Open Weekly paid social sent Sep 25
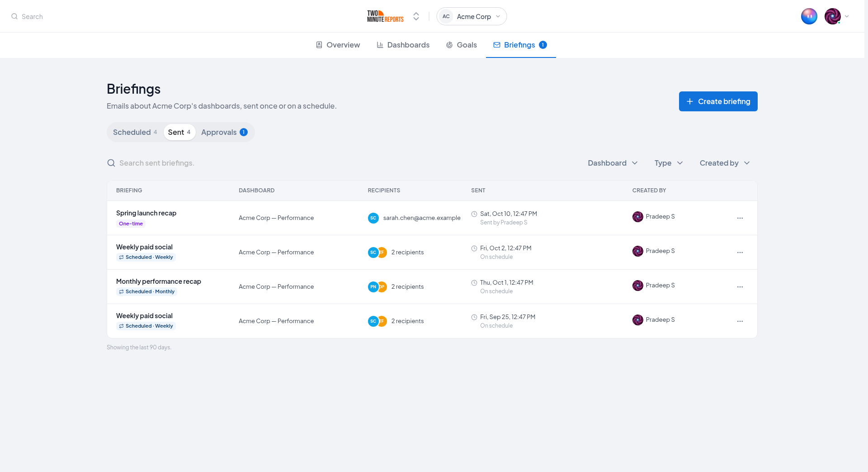The height and width of the screenshot is (472, 868). click(144, 316)
